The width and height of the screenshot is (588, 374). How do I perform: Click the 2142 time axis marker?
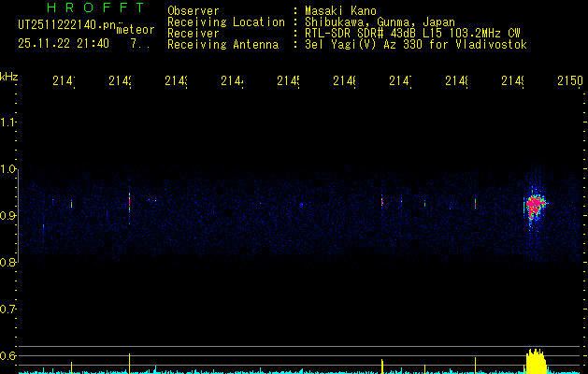pyautogui.click(x=120, y=81)
